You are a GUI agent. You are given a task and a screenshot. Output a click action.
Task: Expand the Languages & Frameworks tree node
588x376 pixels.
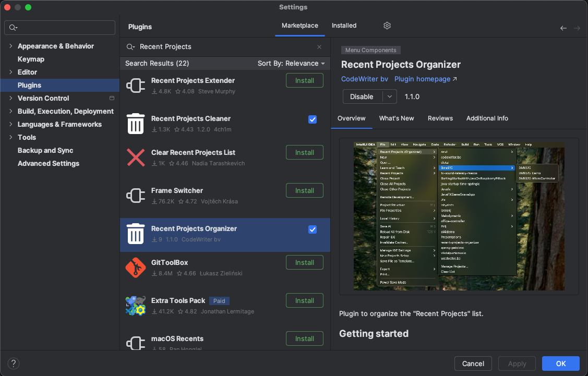(11, 125)
